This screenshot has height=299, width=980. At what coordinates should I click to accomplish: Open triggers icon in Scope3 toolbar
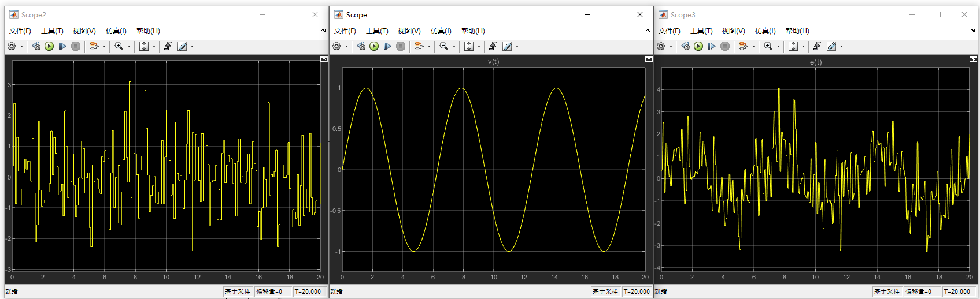(817, 46)
